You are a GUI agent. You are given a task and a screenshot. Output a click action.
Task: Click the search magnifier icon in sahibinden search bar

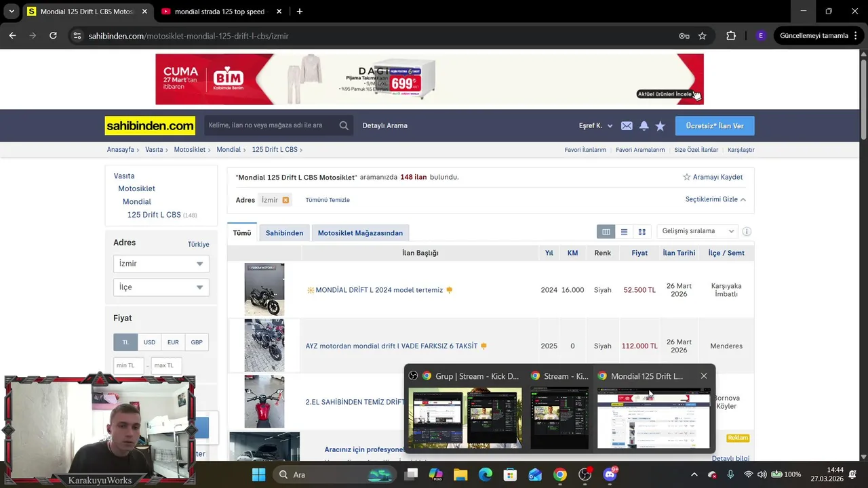point(344,125)
